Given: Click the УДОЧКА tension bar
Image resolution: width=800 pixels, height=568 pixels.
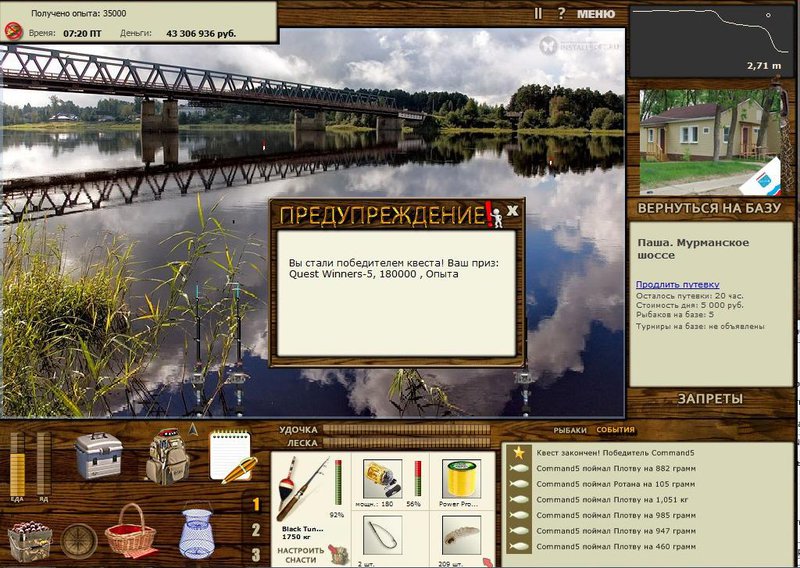Looking at the screenshot, I should [x=407, y=430].
